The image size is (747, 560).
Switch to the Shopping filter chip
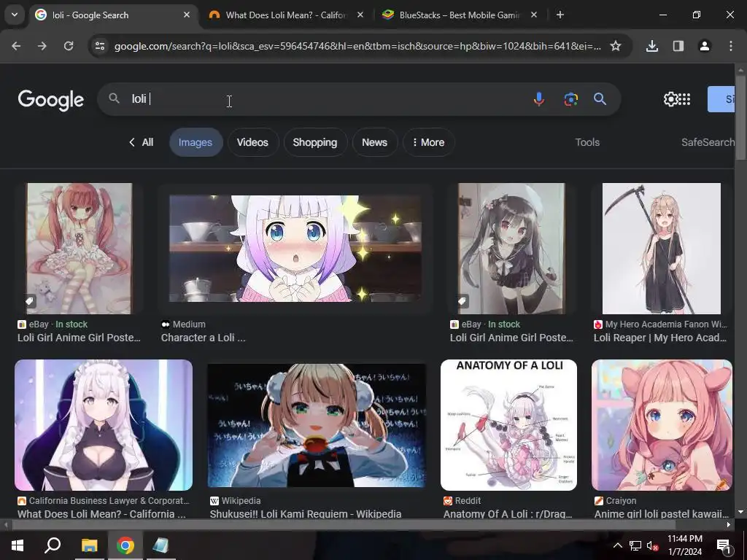315,142
